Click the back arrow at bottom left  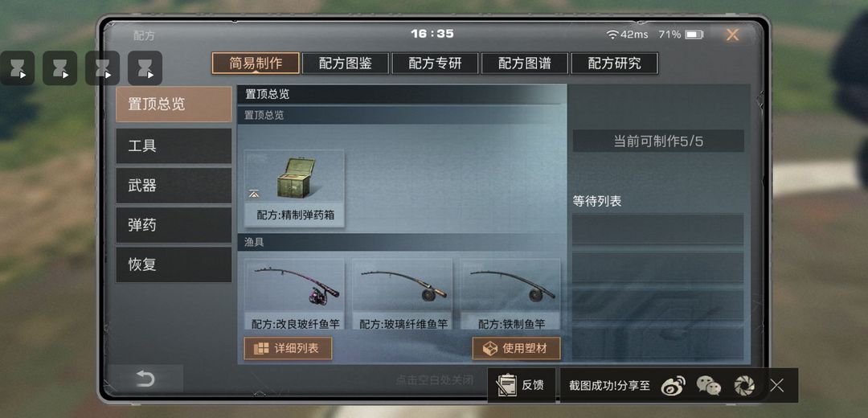pyautogui.click(x=145, y=379)
